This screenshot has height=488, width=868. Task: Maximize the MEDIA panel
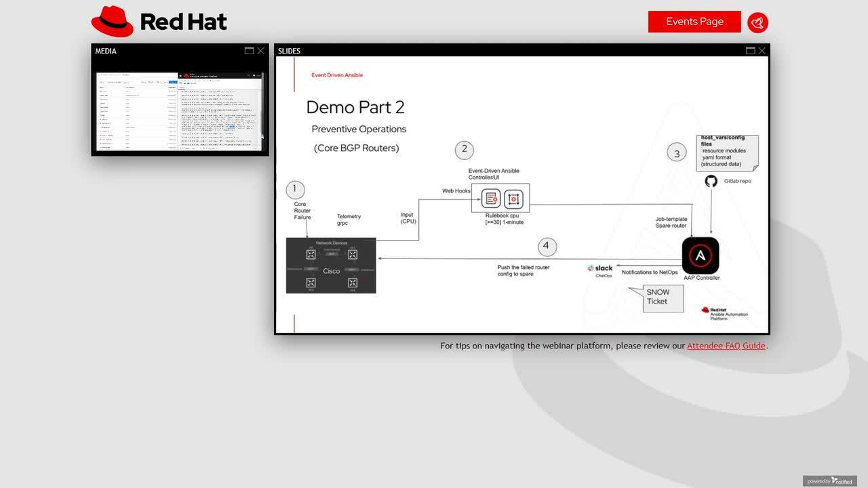pos(249,51)
